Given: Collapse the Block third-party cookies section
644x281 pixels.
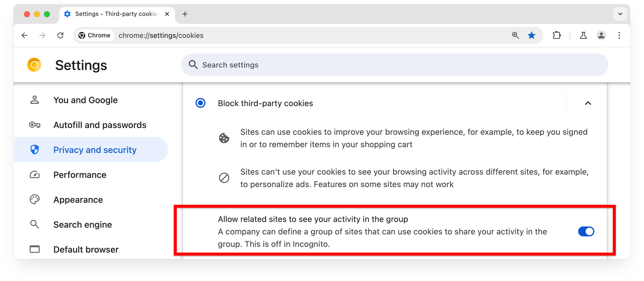Looking at the screenshot, I should tap(588, 103).
